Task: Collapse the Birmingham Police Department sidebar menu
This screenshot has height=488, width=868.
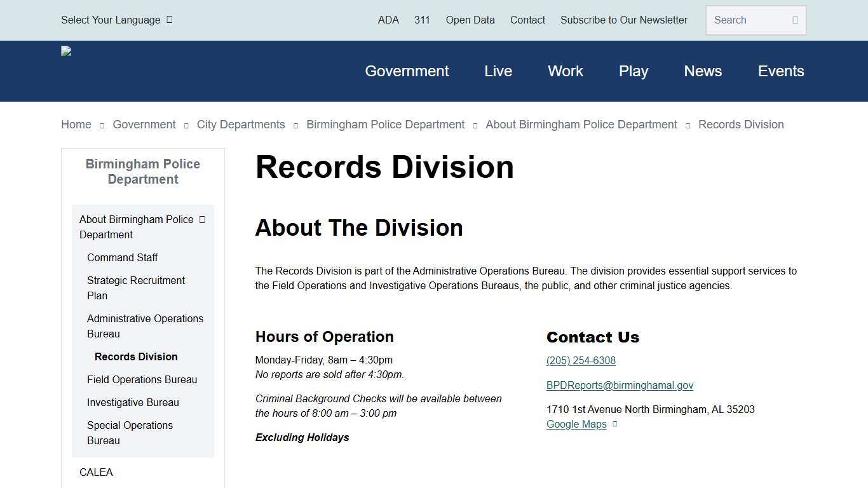Action: [x=142, y=172]
